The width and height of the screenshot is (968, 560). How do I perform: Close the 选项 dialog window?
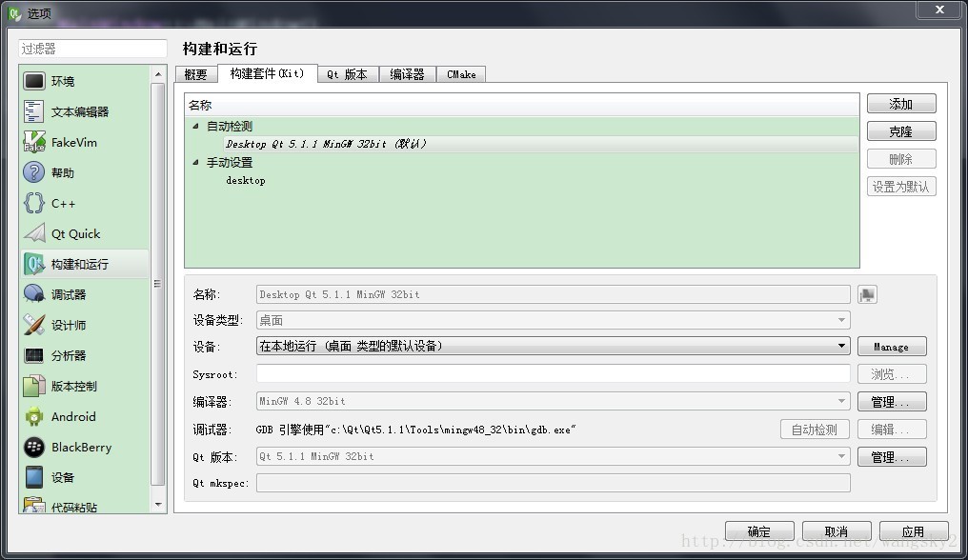click(939, 10)
